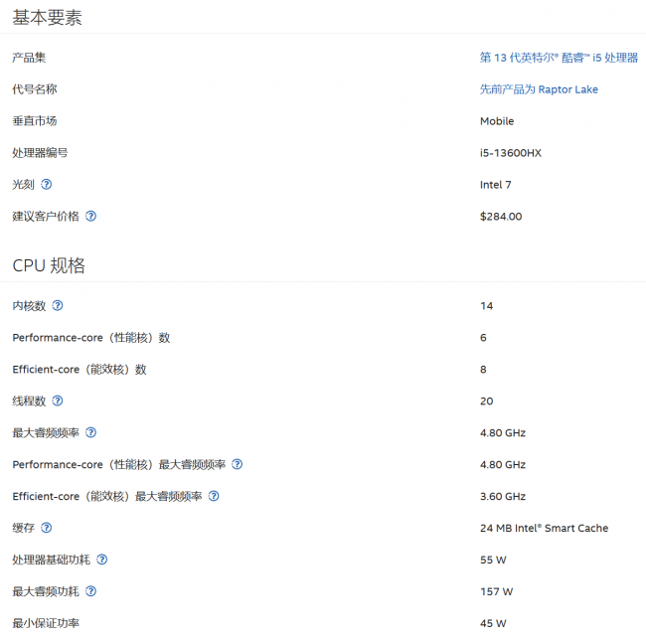Viewport: 646px width, 644px height.
Task: Click the core count value 14
Action: (486, 306)
